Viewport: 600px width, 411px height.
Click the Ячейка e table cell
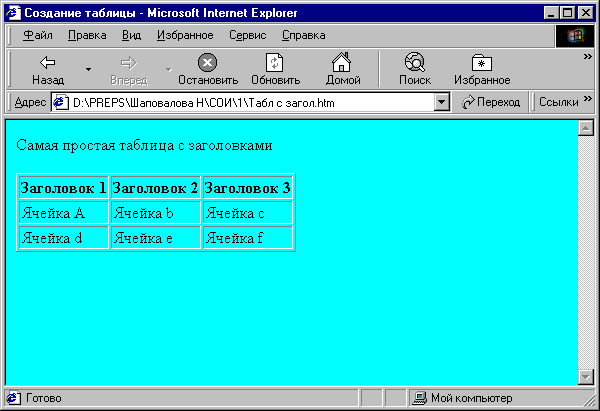[155, 238]
